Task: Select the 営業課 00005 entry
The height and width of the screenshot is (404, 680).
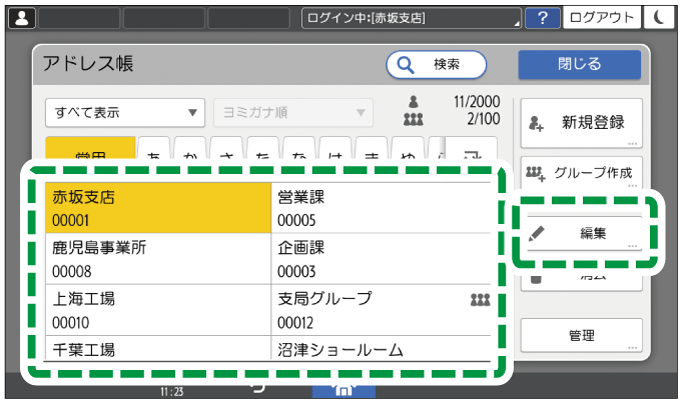Action: (383, 208)
